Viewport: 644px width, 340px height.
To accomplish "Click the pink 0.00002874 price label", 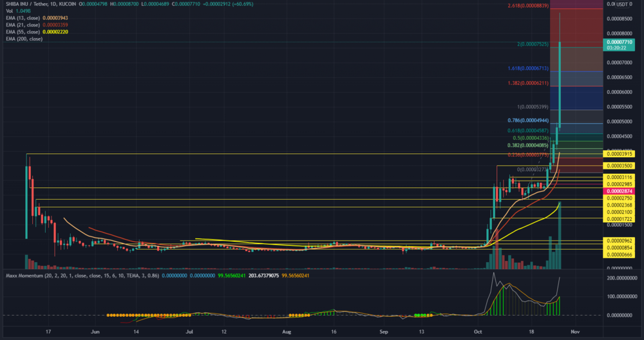I will [x=619, y=191].
